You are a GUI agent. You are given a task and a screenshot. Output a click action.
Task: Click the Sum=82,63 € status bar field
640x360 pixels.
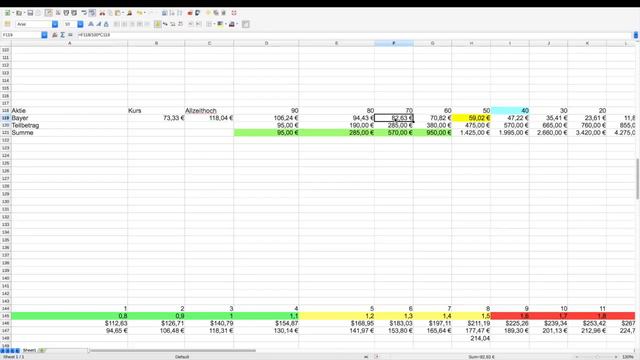[x=482, y=357]
